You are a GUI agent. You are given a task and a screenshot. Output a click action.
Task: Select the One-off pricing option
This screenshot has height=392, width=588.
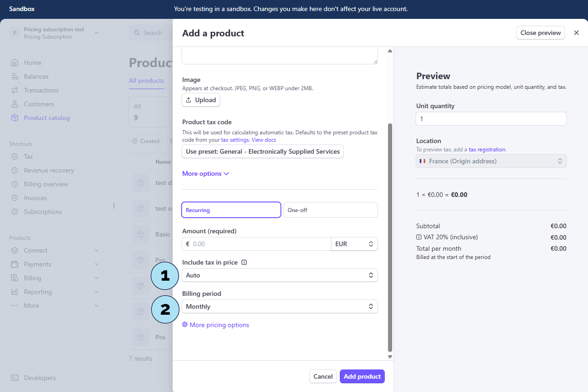[331, 210]
